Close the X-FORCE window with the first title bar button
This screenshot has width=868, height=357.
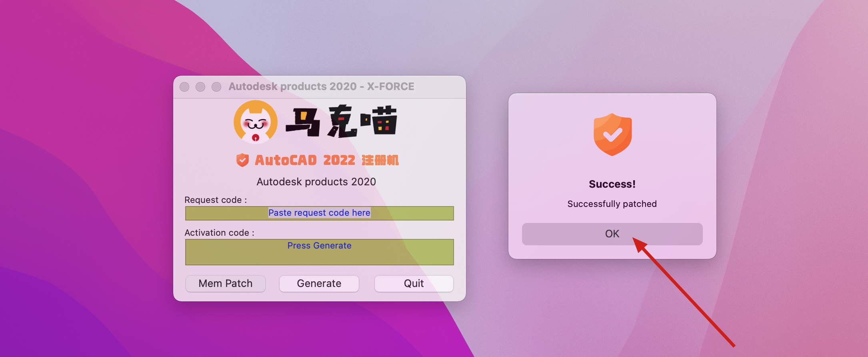(184, 87)
